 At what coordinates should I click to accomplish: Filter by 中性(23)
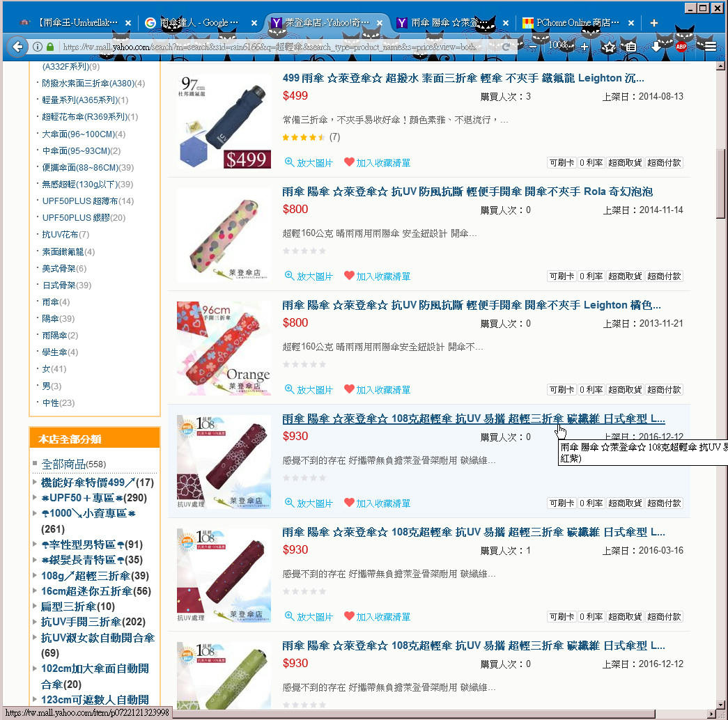pos(58,402)
